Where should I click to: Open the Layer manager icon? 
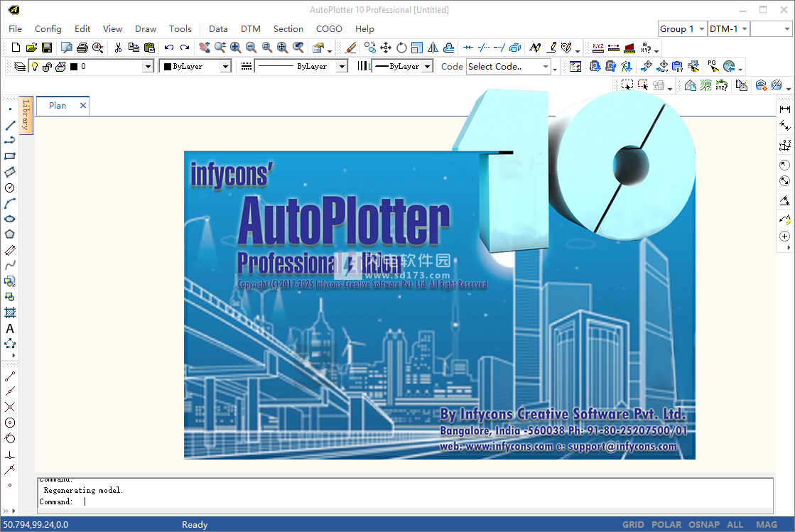tap(20, 66)
